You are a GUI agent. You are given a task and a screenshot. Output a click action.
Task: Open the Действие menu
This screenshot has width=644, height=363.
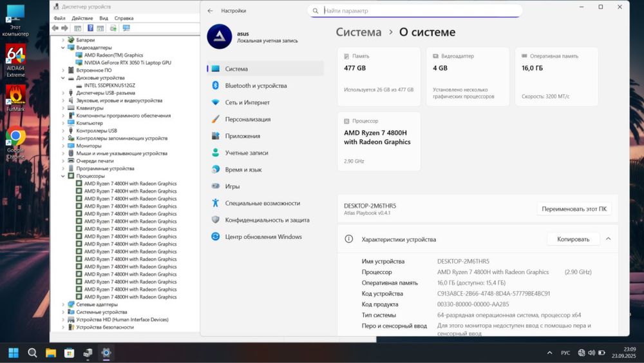pos(82,18)
